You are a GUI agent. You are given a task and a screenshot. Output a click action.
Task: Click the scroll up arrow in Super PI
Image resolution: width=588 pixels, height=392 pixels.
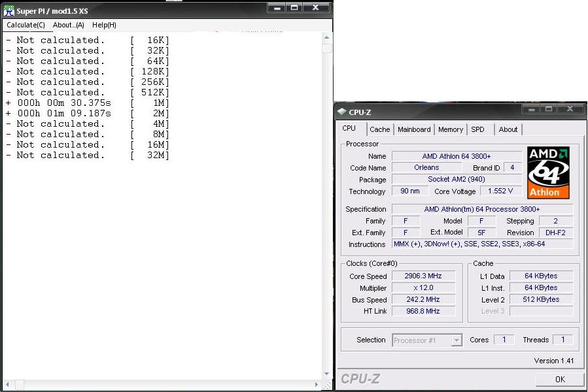(326, 37)
